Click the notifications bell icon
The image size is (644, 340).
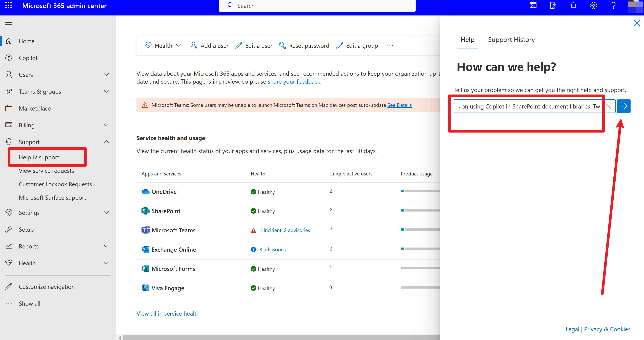coord(573,6)
